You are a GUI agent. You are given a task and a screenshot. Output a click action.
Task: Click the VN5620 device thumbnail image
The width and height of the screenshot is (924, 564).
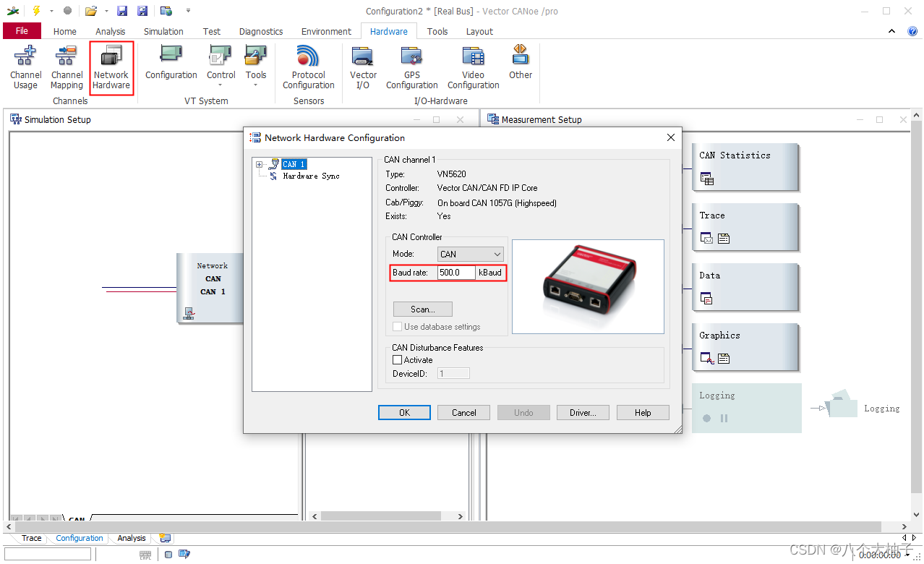coord(588,286)
